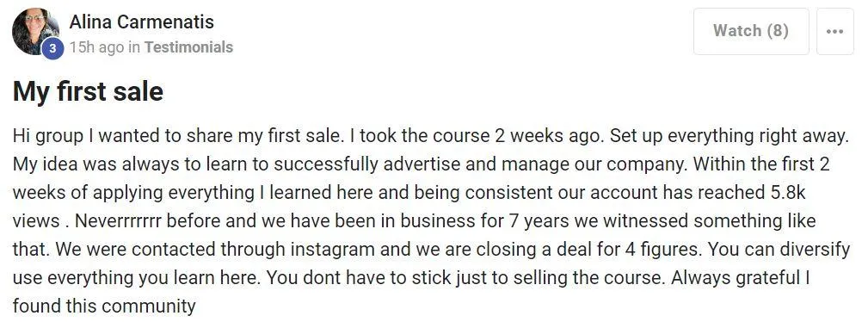This screenshot has width=868, height=322.
Task: Click the phrase "Set up everything right away"
Action: (729, 136)
